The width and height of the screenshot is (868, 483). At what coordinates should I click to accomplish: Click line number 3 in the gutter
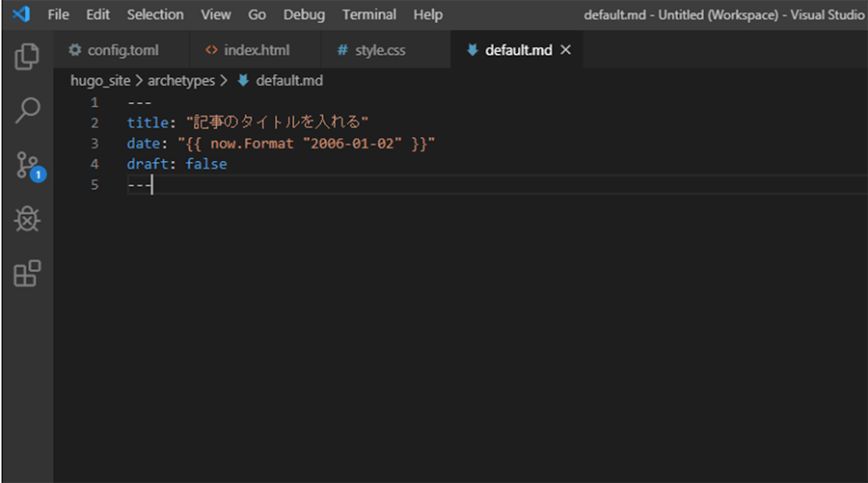pos(94,143)
